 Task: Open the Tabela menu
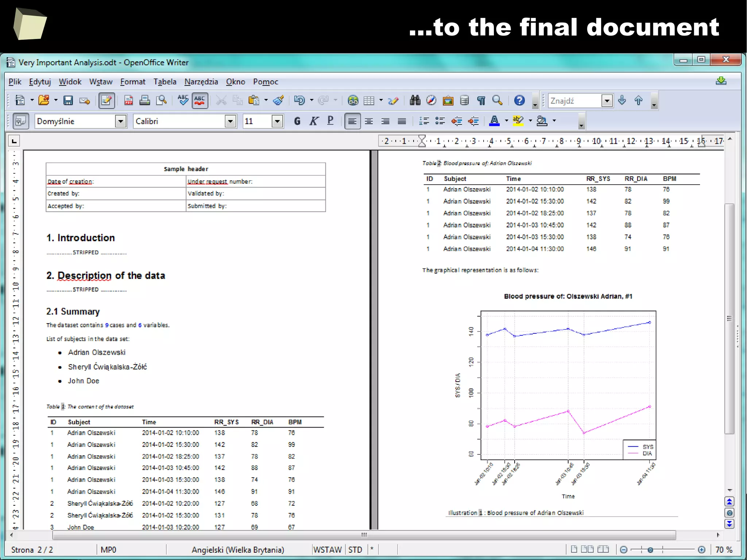pyautogui.click(x=165, y=82)
